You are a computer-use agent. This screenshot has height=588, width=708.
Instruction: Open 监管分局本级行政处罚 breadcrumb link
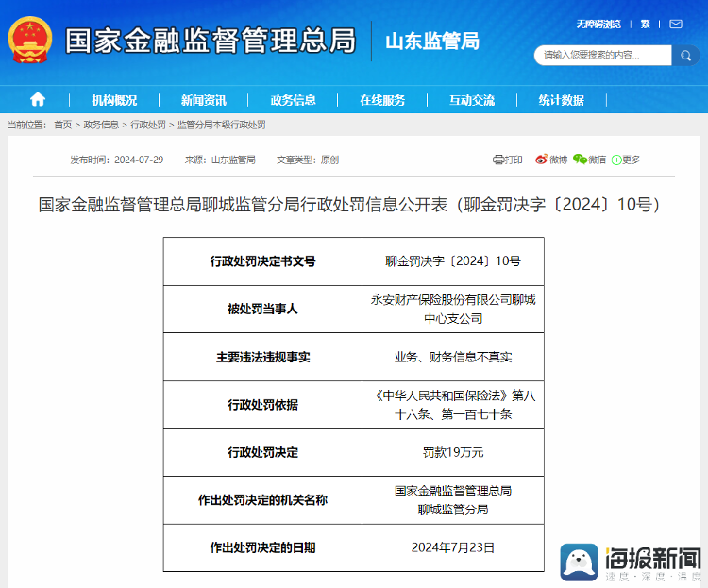click(221, 125)
